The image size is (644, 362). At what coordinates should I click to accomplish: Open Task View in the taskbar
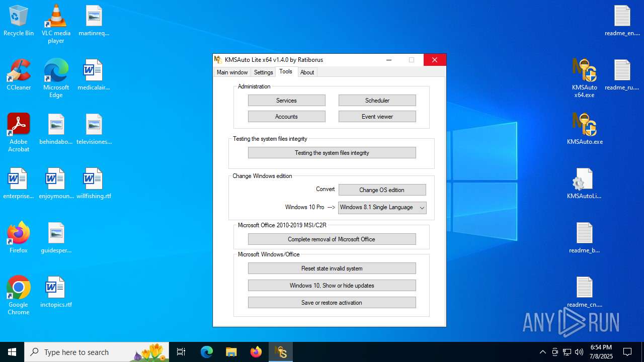[181, 352]
